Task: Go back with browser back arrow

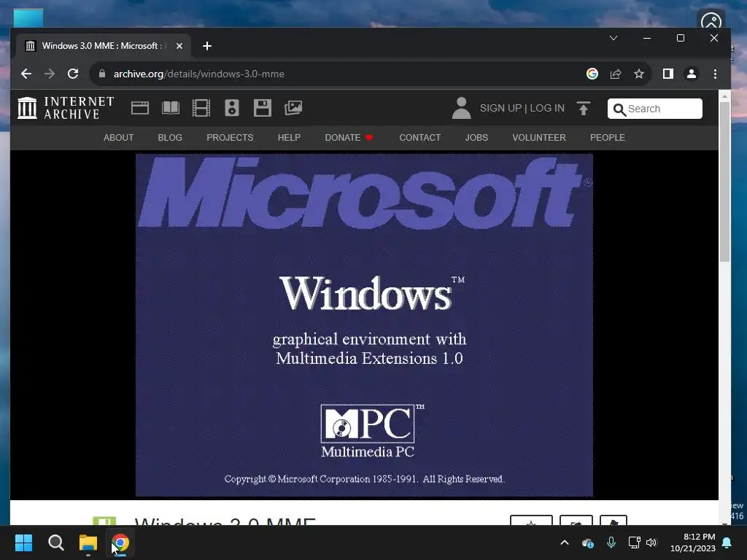Action: click(x=26, y=74)
